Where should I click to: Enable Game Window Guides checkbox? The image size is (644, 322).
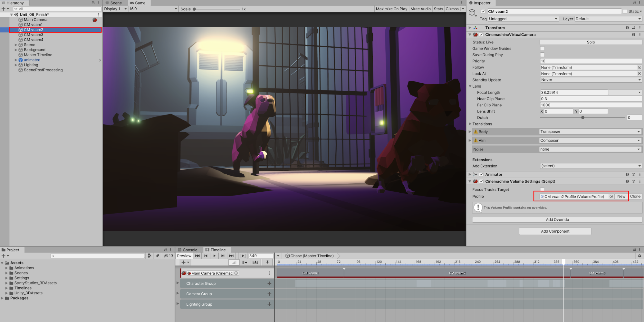[542, 49]
